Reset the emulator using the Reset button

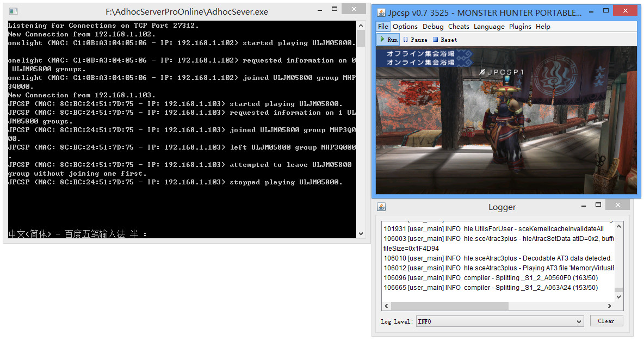click(445, 40)
